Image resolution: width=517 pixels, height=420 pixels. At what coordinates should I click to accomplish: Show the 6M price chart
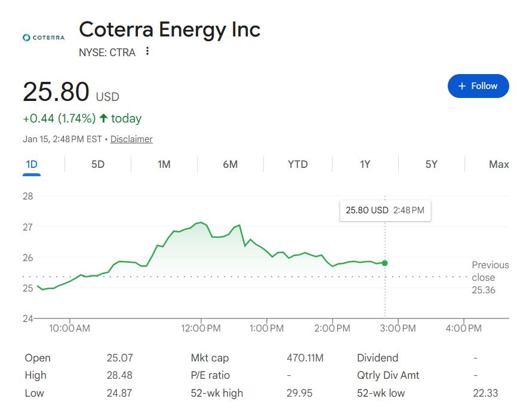coord(230,164)
